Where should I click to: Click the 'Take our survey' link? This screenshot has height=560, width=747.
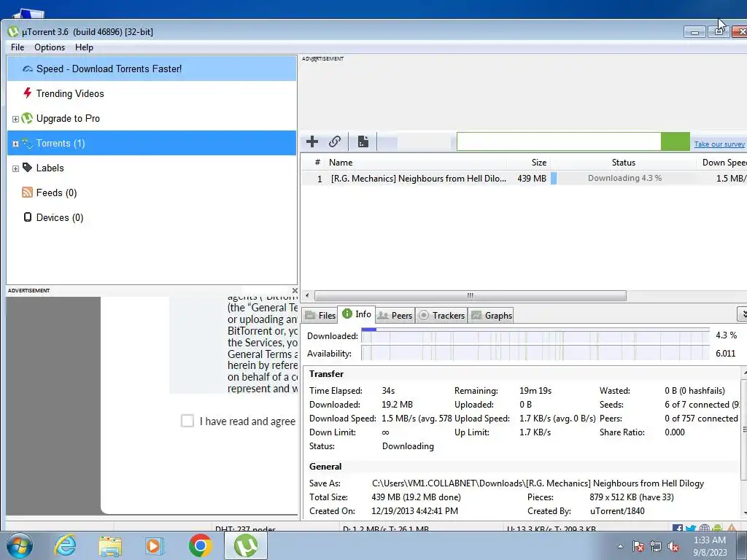(x=719, y=144)
